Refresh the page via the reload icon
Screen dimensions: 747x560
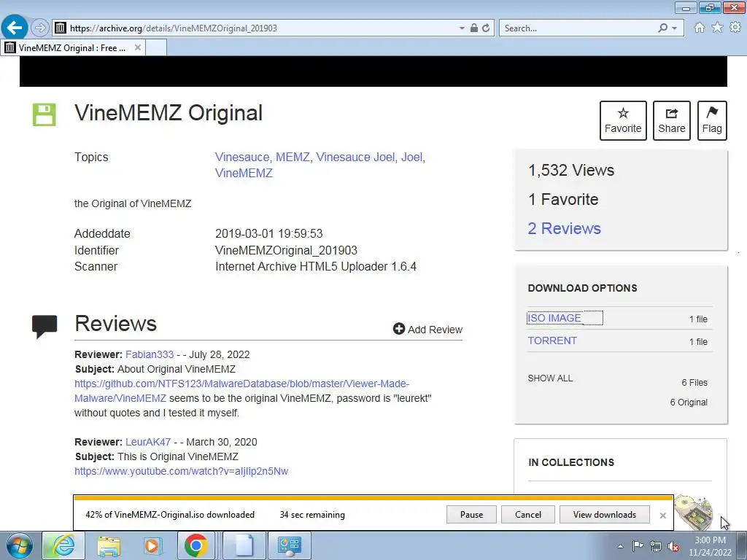(x=486, y=28)
